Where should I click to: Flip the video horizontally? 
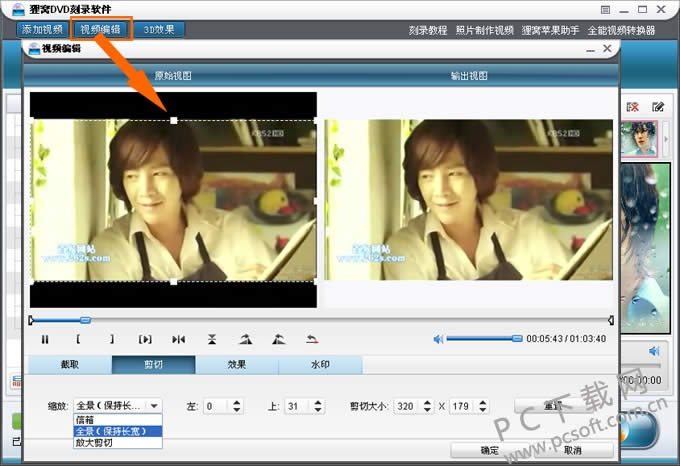point(178,339)
